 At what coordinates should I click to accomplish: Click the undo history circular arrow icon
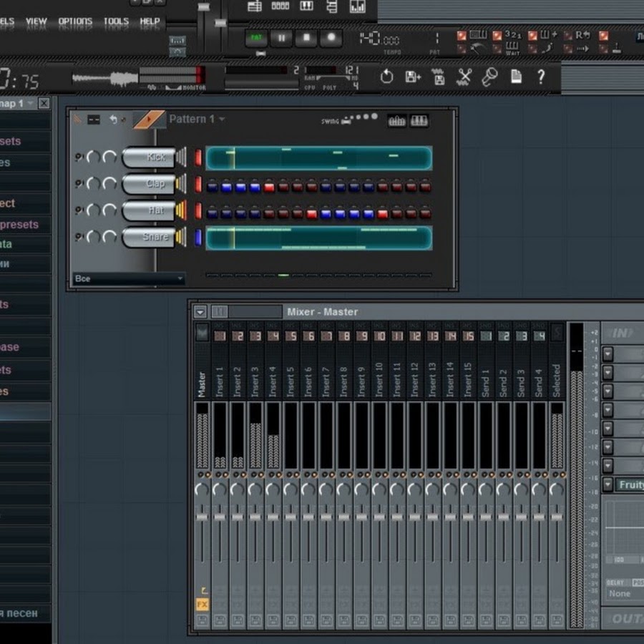(386, 77)
